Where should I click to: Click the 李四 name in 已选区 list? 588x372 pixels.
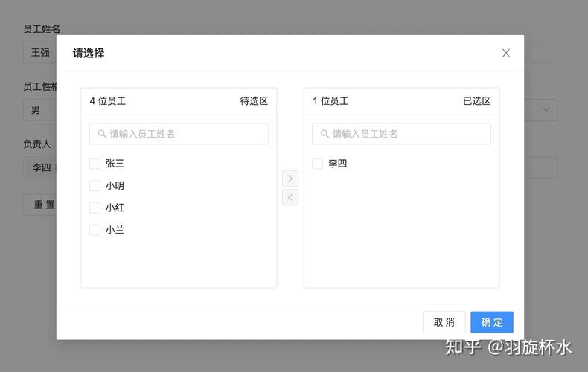tap(337, 164)
